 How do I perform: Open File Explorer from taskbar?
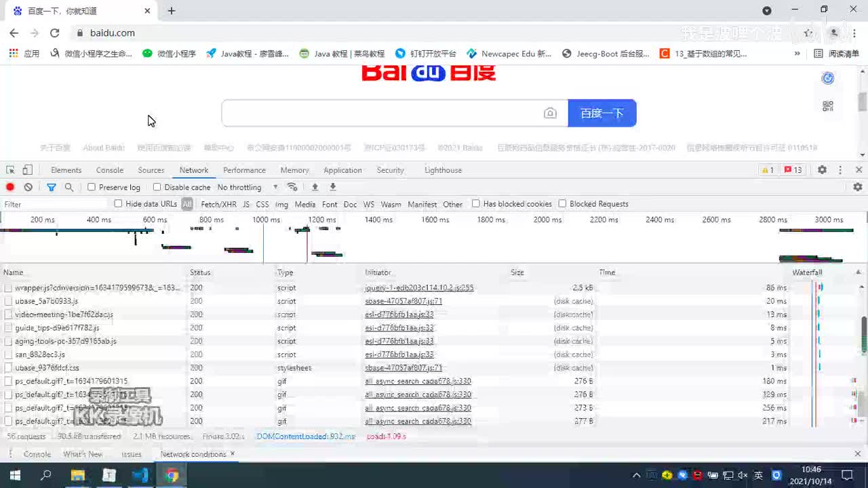pyautogui.click(x=77, y=475)
